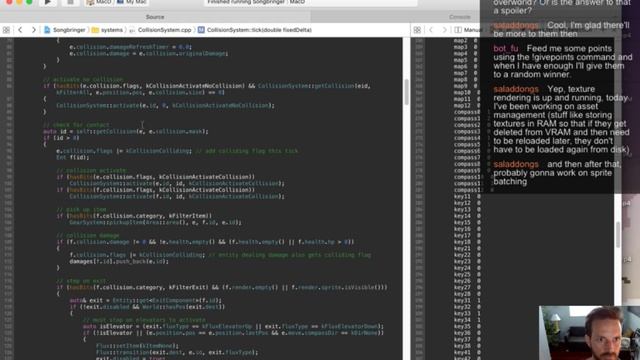This screenshot has width=640, height=360.
Task: Click the Finished running Songbringer status field
Action: 311,2
